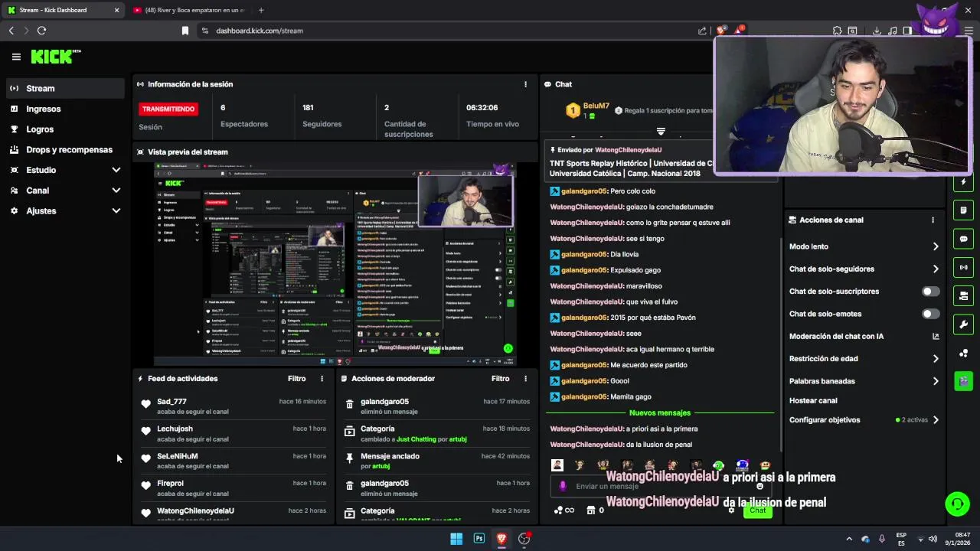Toggle Chat de solo-emotes switch

pos(930,314)
